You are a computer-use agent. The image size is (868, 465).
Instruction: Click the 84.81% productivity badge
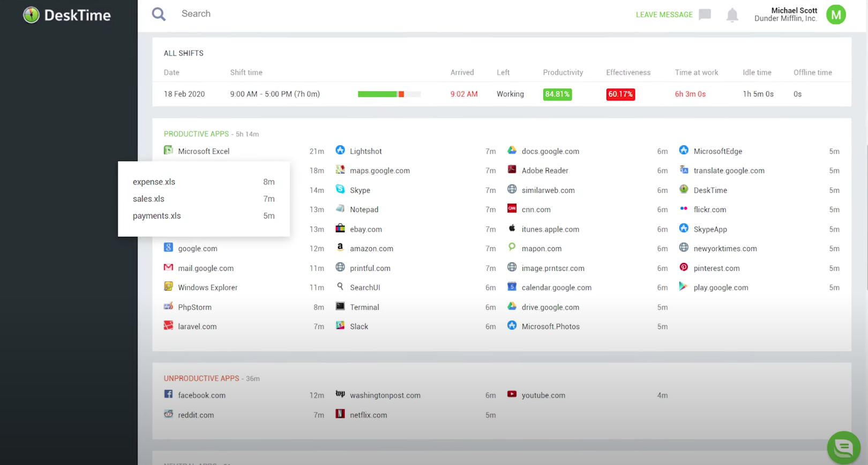pyautogui.click(x=557, y=94)
